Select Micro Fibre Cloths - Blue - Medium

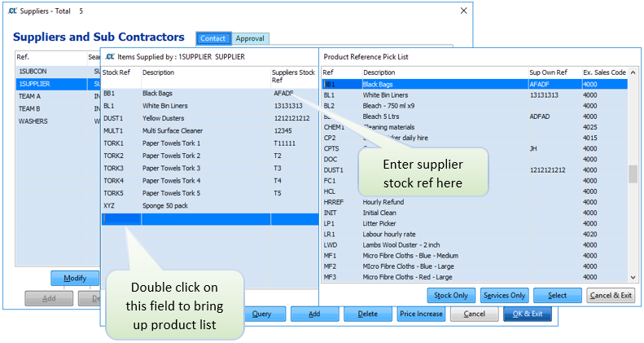pyautogui.click(x=475, y=256)
